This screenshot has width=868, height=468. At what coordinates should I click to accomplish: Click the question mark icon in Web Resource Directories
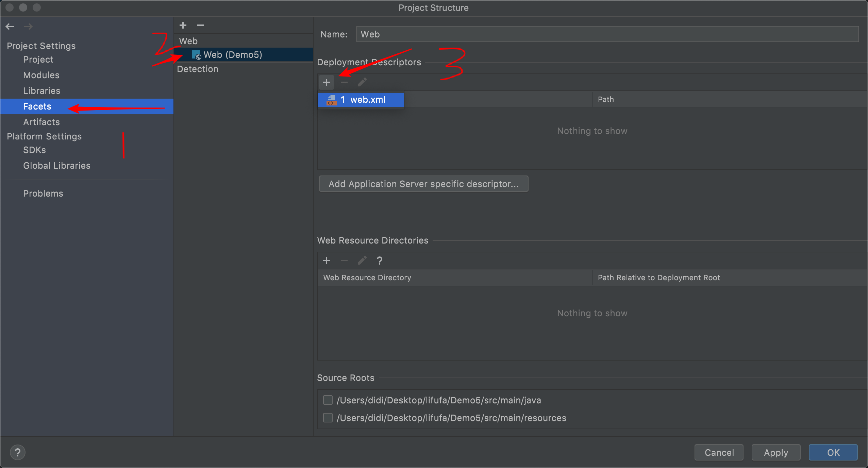click(380, 261)
